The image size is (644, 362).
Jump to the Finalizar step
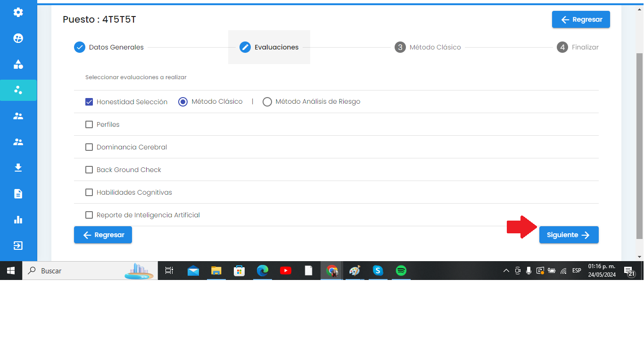pyautogui.click(x=578, y=47)
